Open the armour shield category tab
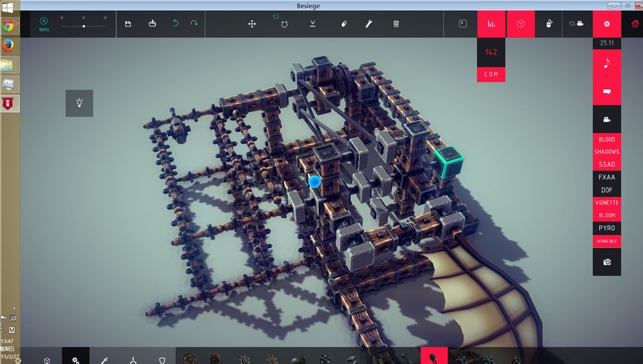Viewport: 643px width, 364px height. [162, 359]
